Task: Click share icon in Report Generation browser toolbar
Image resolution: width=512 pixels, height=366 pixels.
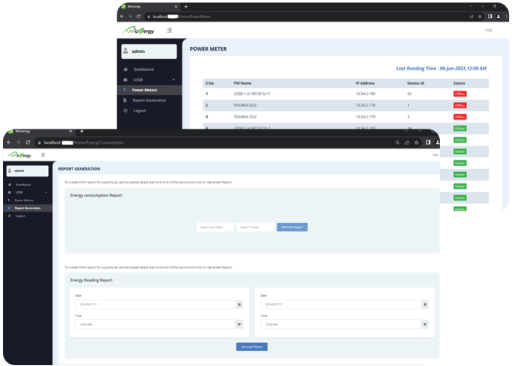Action: 407,142
